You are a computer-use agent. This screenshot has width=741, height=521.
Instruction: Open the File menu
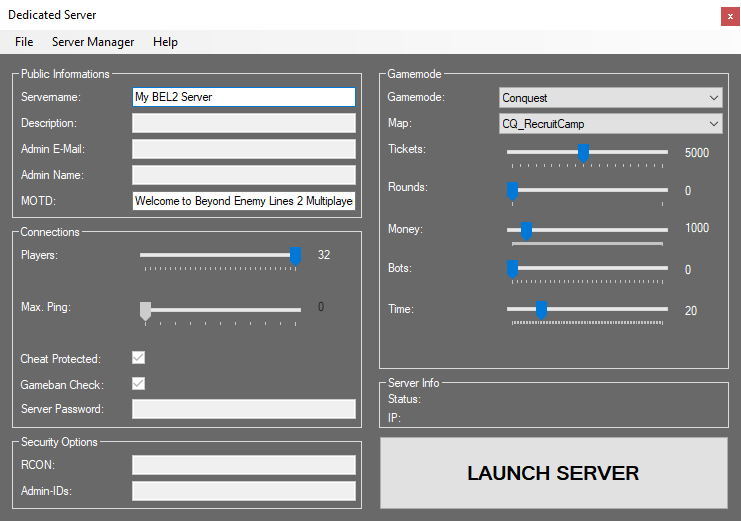click(24, 42)
